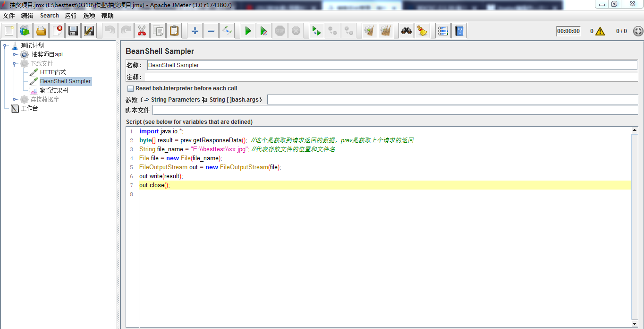Start the test with green play icon
The width and height of the screenshot is (644, 329).
pos(248,31)
